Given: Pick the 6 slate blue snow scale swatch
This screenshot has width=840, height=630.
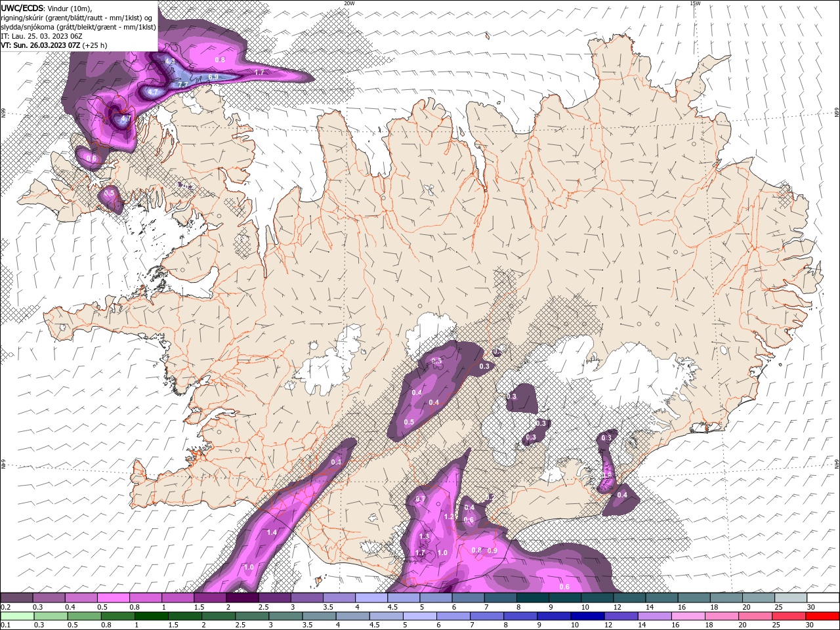Looking at the screenshot, I should point(468,598).
